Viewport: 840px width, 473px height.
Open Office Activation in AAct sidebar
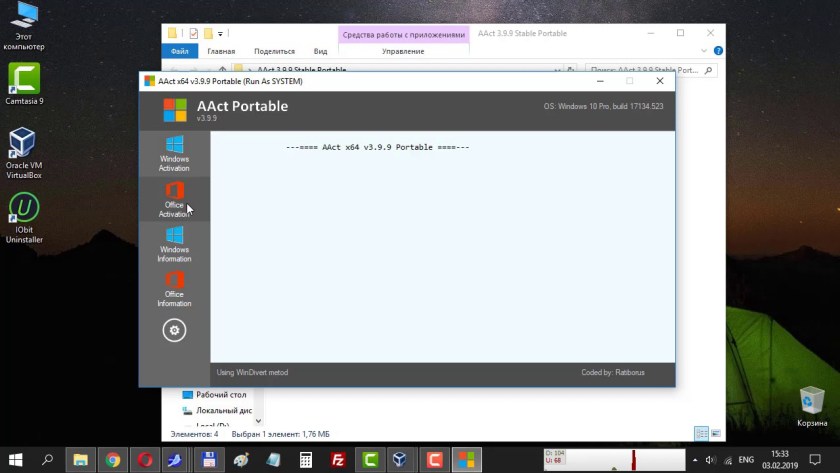point(174,199)
